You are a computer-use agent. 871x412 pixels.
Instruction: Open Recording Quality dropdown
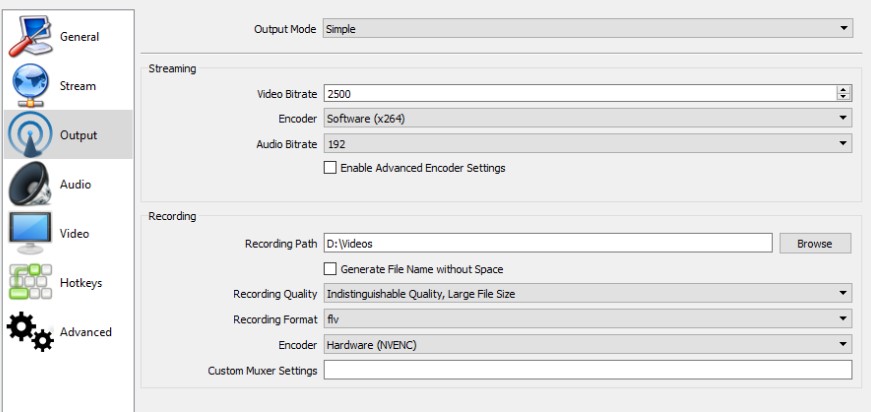click(x=587, y=294)
